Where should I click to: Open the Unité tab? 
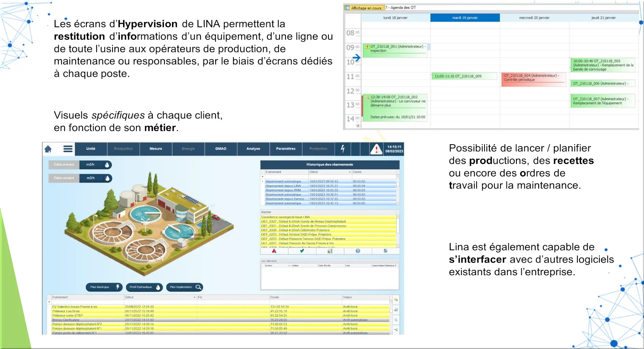click(91, 149)
